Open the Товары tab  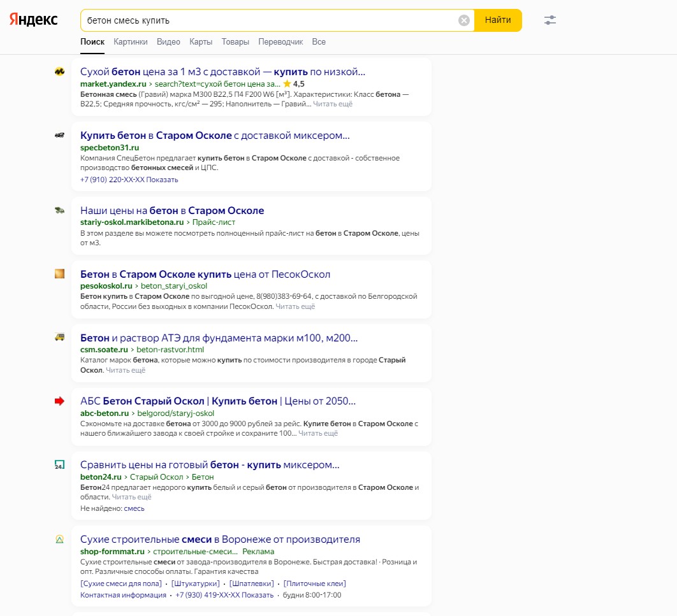[235, 42]
